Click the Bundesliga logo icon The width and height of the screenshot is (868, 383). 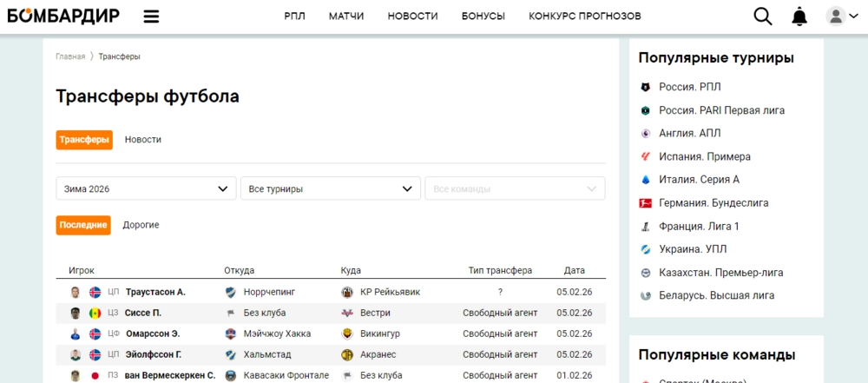coord(645,203)
